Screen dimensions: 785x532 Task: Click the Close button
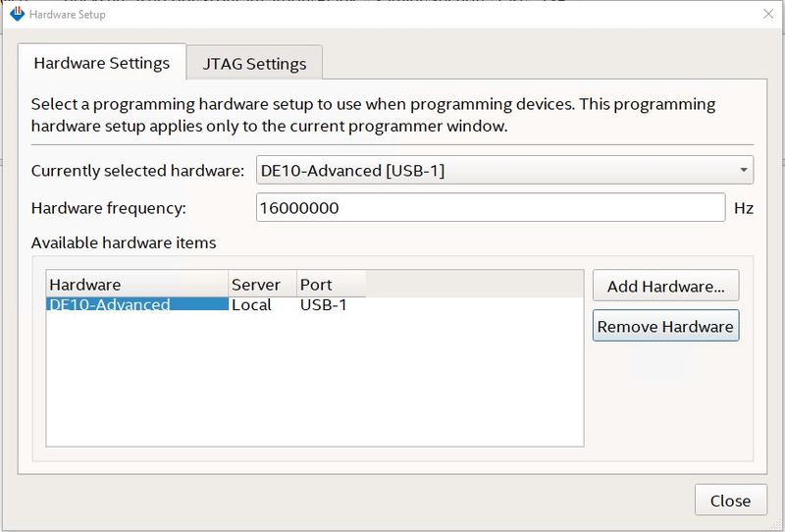tap(730, 500)
